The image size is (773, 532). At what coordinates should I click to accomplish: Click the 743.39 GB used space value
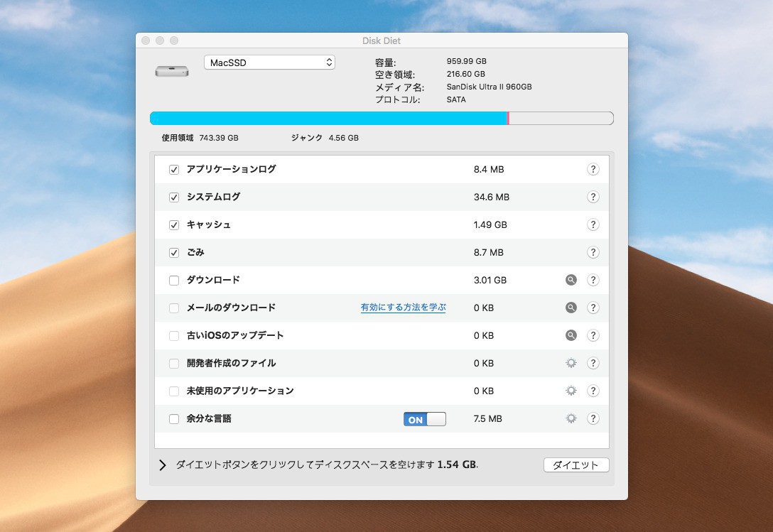[219, 138]
